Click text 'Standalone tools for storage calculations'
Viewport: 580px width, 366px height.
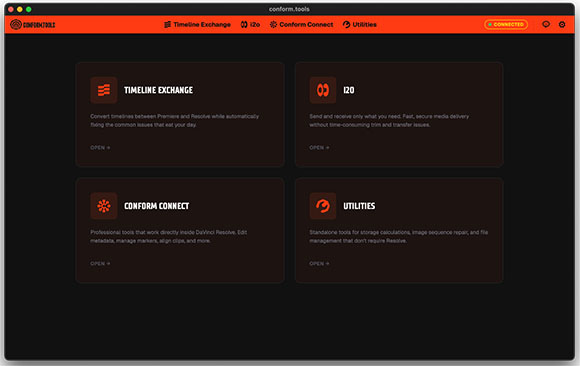click(x=360, y=232)
